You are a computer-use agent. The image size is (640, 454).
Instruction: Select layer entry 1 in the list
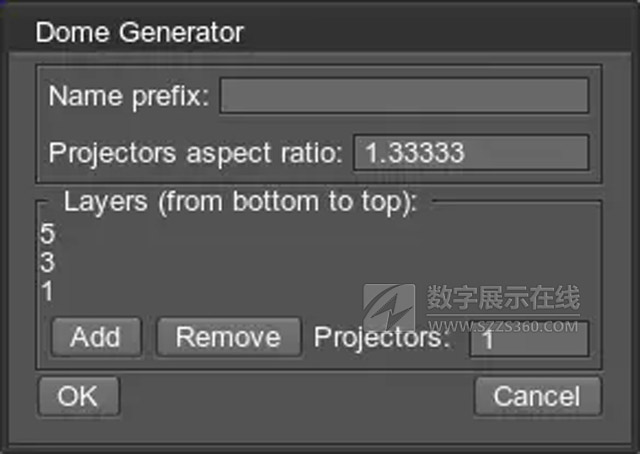pyautogui.click(x=48, y=292)
